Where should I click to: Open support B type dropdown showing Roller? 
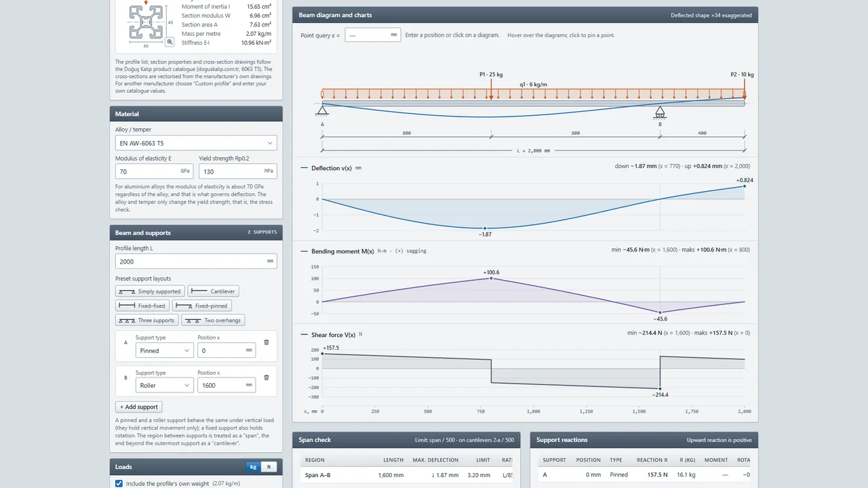coord(165,385)
